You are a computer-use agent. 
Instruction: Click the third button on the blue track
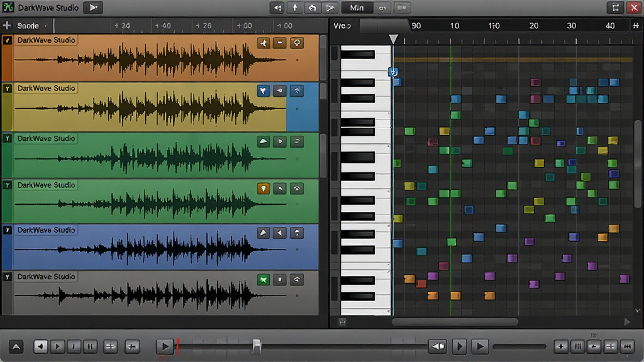tap(297, 233)
